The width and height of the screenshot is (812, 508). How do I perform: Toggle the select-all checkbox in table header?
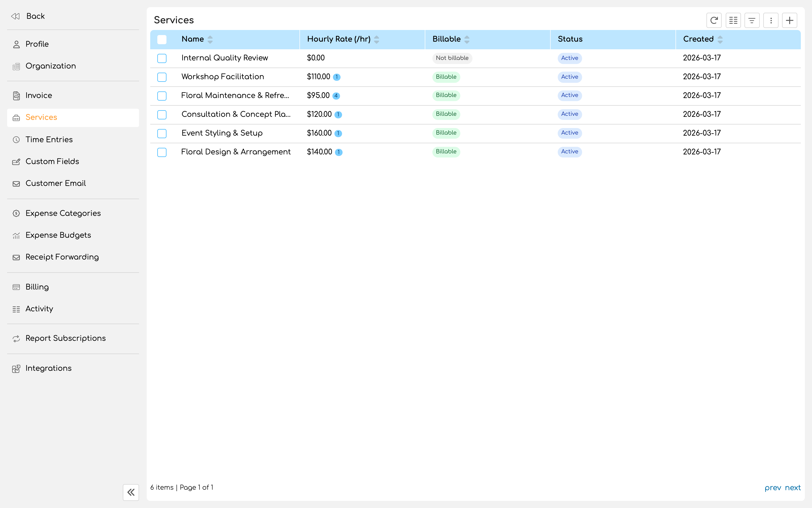[162, 39]
